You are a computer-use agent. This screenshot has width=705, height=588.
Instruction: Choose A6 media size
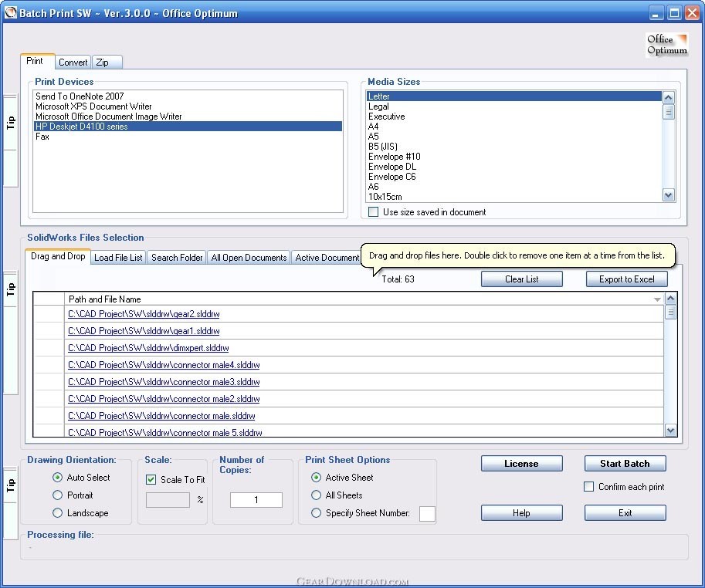514,187
